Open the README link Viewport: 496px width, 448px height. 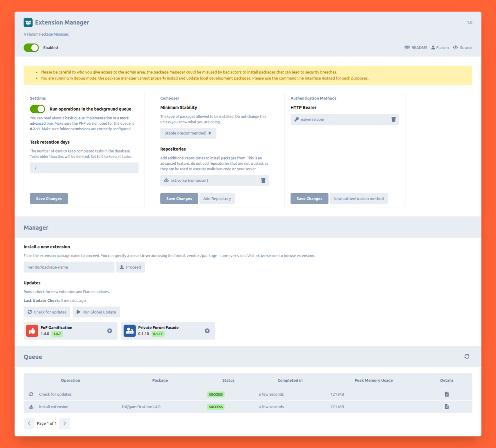pos(416,47)
